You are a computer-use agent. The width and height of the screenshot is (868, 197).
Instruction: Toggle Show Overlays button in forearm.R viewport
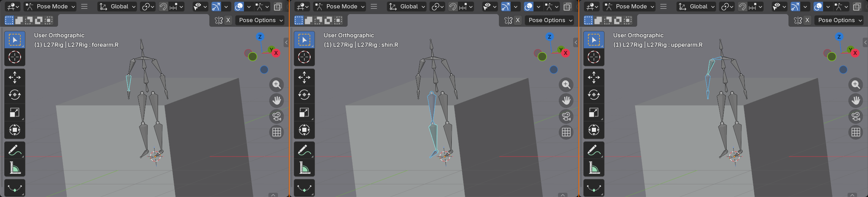(x=239, y=6)
